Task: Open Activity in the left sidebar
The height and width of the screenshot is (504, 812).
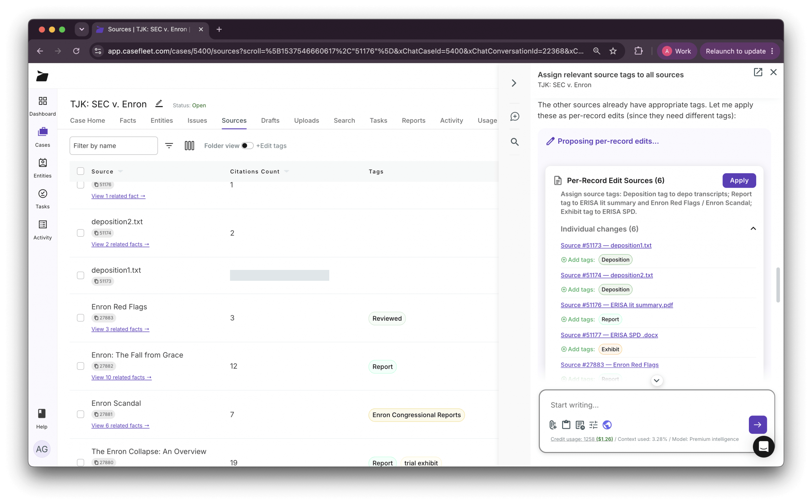Action: [43, 230]
